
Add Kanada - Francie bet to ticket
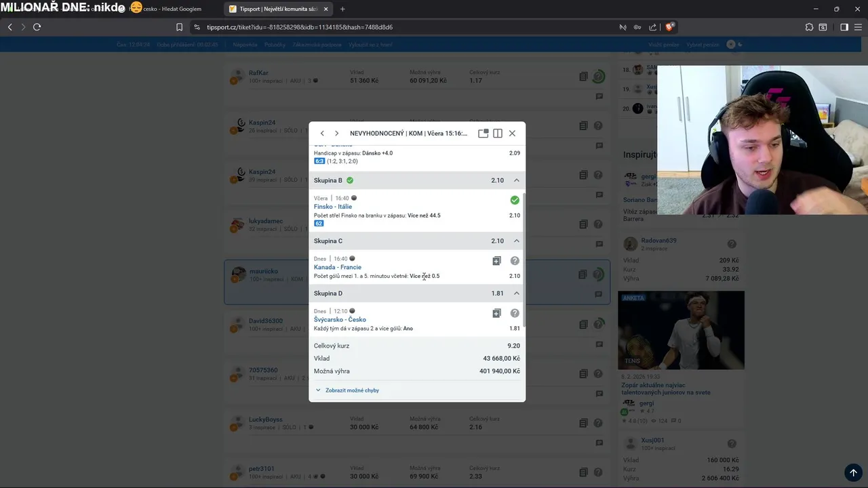496,261
